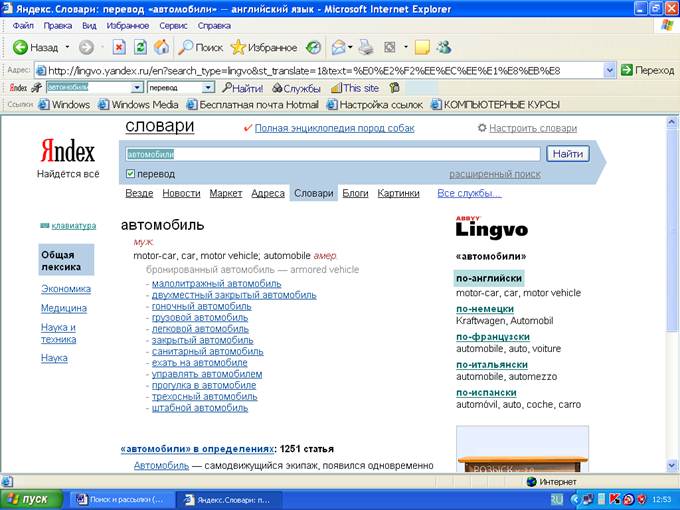Open the Файл menu

(23, 26)
